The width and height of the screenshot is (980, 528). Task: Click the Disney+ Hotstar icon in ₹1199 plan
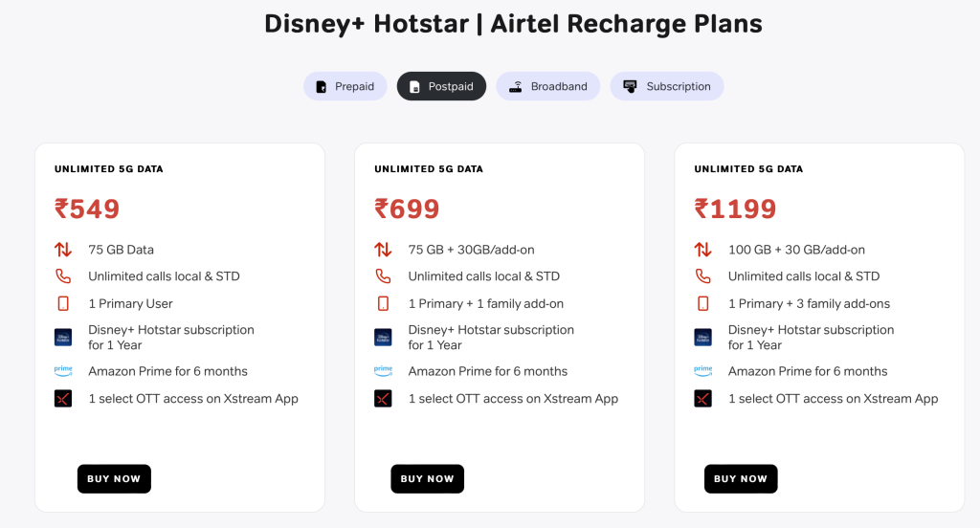click(x=703, y=338)
